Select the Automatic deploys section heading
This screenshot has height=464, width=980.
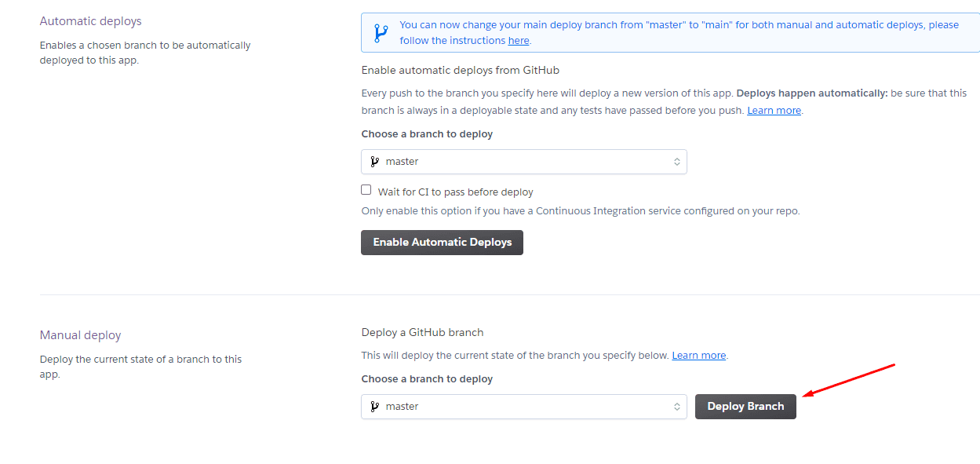coord(91,21)
